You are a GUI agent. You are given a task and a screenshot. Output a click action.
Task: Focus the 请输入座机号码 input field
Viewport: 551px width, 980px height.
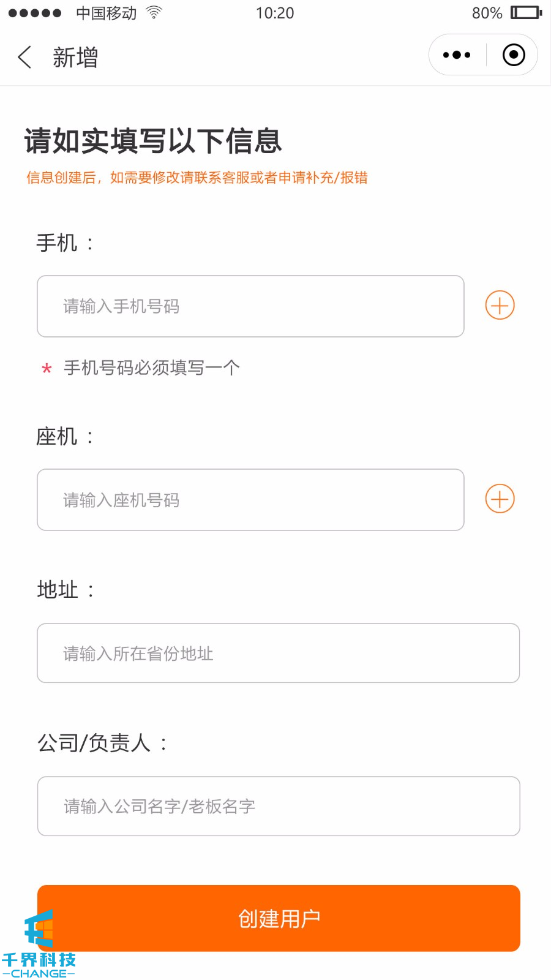[x=250, y=500]
